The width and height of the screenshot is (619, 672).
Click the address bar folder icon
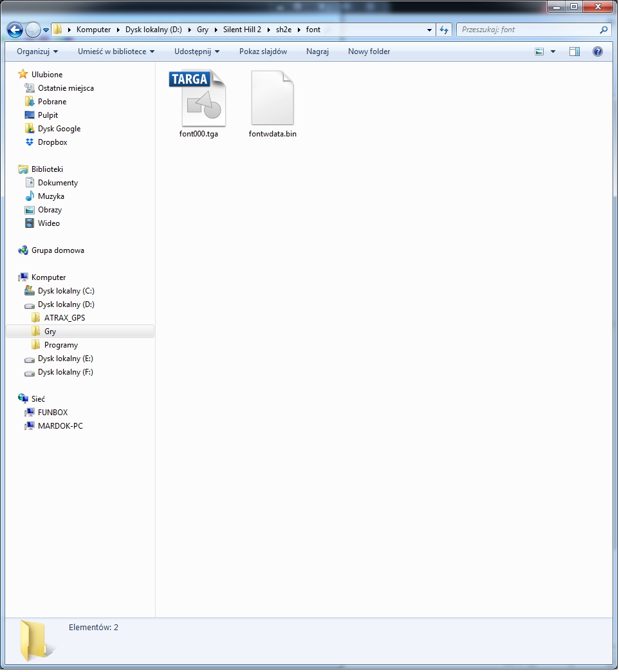tap(57, 30)
